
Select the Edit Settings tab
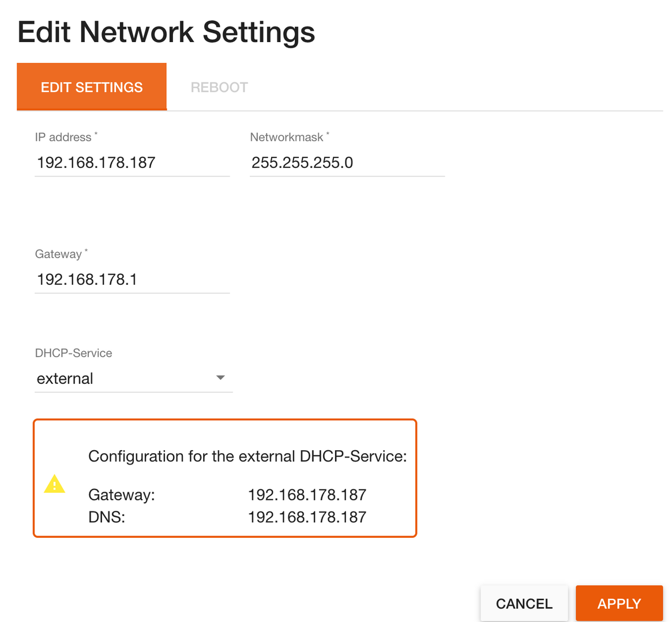[92, 87]
